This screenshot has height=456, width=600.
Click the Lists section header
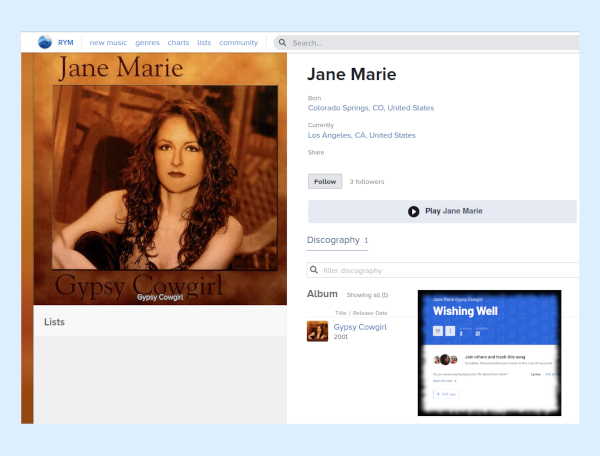54,322
